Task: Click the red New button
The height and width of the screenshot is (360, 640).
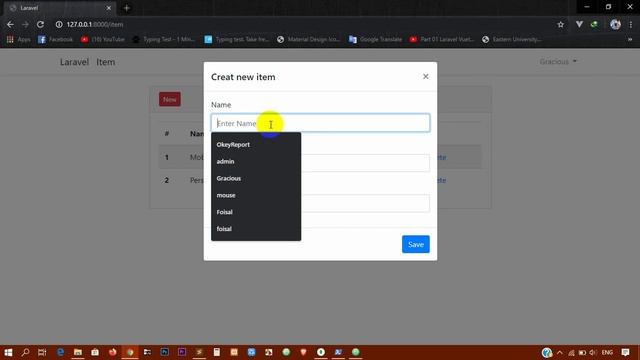Action: [170, 99]
